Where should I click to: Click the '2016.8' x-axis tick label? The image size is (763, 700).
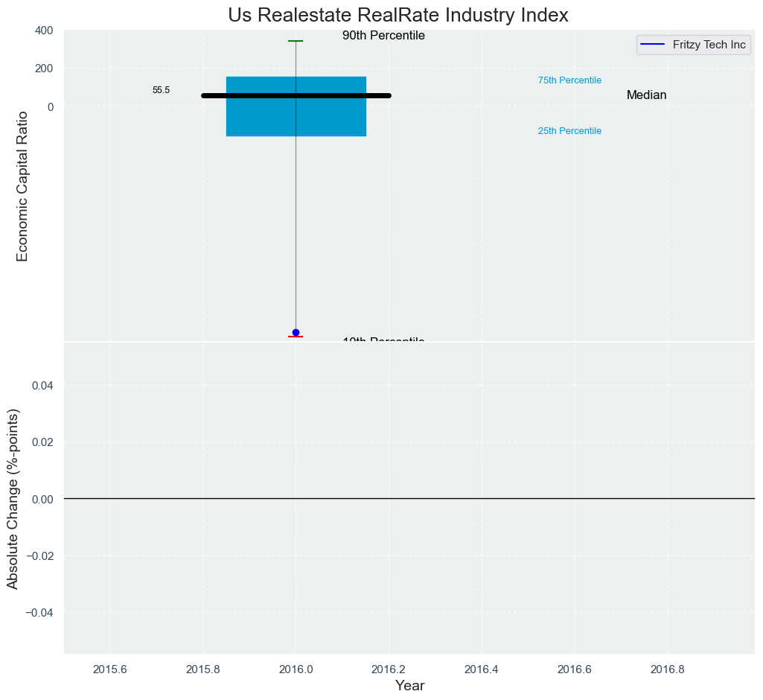click(x=668, y=669)
